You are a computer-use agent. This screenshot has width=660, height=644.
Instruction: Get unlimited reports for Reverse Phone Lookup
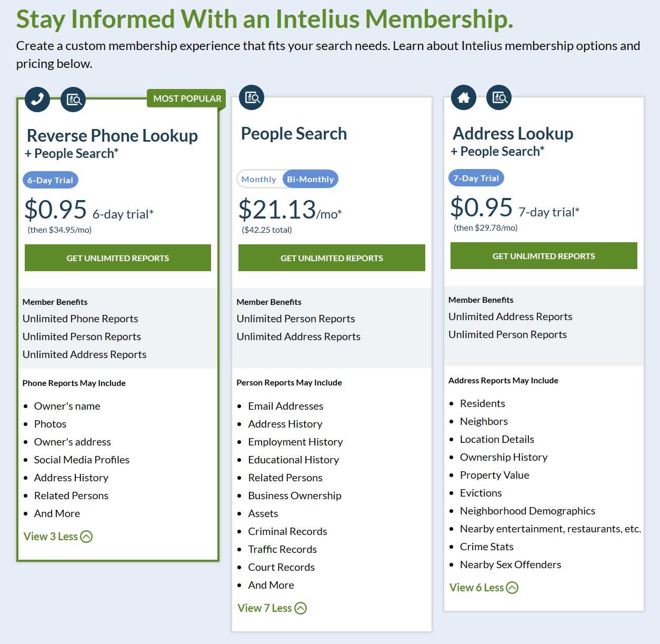[118, 258]
